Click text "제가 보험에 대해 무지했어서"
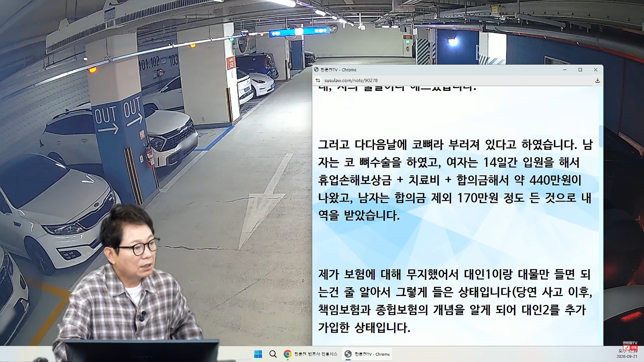This screenshot has height=362, width=644. 388,274
